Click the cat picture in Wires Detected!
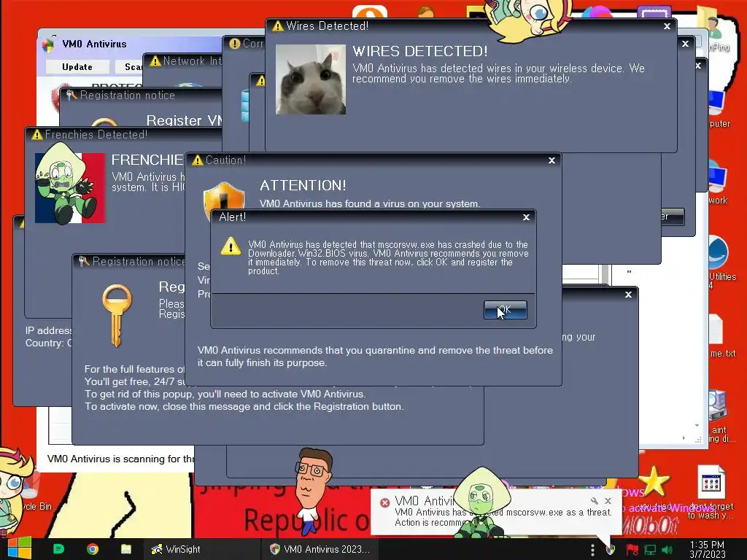The image size is (747, 560). click(311, 79)
